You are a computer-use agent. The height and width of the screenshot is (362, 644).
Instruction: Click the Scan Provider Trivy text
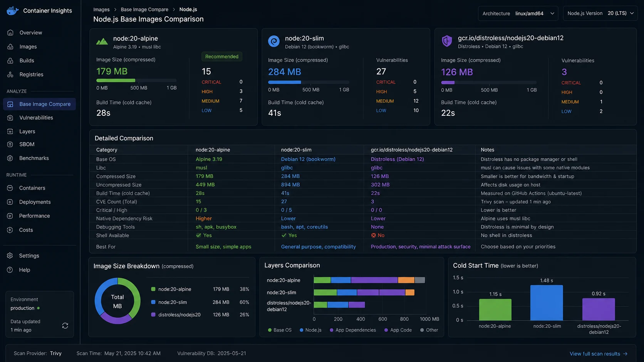38,354
